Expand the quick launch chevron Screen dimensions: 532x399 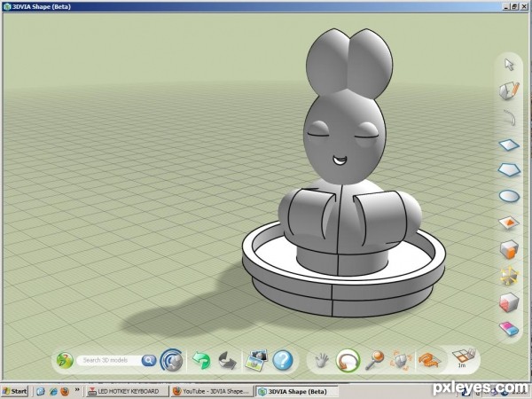coord(77,389)
